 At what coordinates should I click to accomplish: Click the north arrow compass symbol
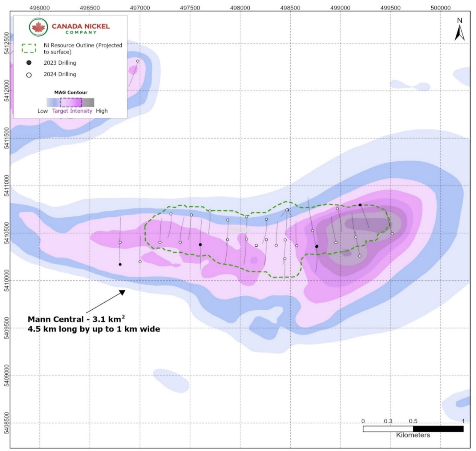point(459,29)
